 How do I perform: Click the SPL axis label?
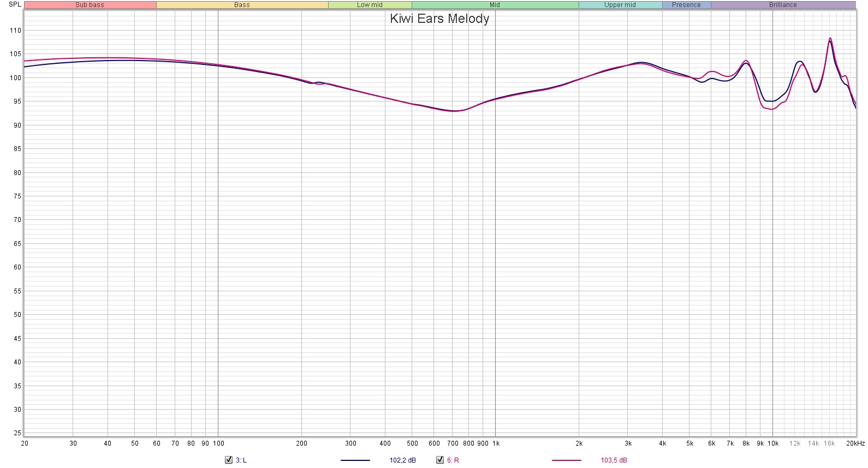coord(15,4)
